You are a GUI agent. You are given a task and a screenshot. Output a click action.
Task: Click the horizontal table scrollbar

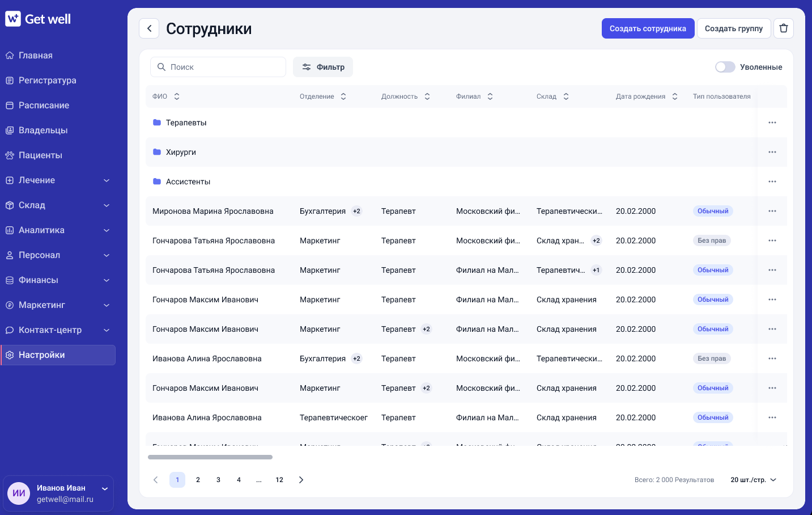tap(210, 457)
